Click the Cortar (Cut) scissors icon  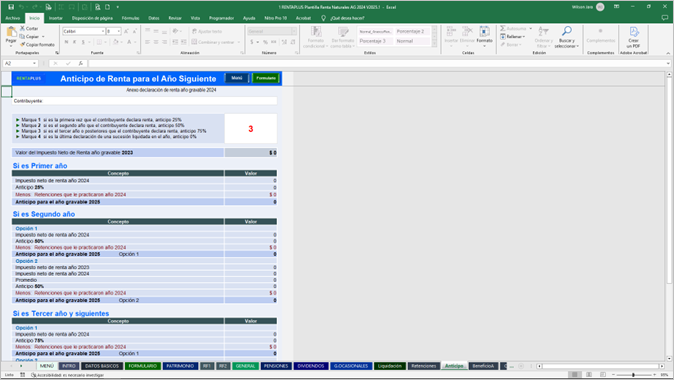22,28
